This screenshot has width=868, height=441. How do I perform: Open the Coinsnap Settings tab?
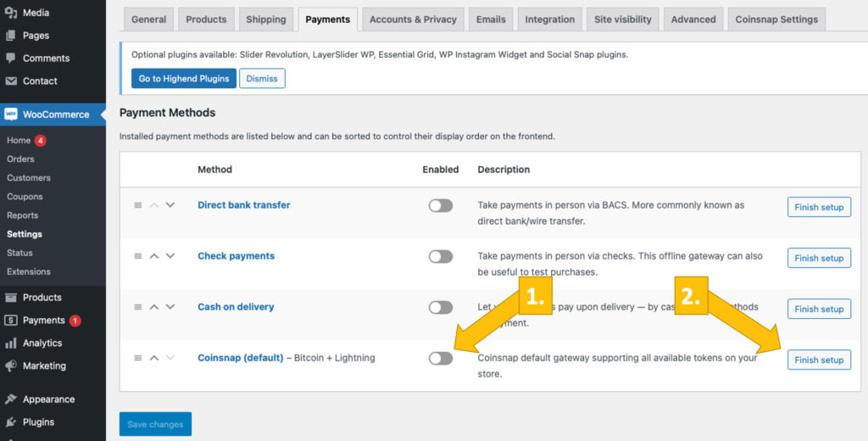(776, 20)
